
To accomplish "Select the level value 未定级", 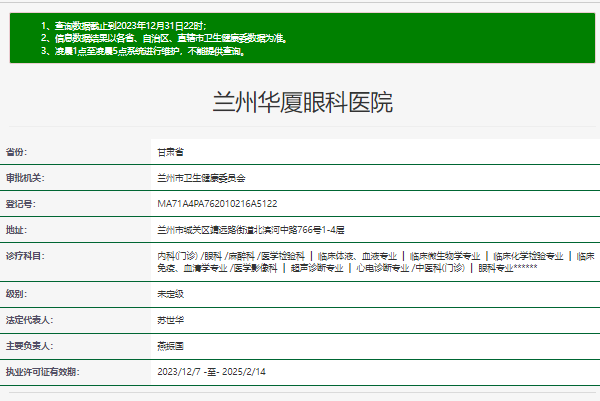I will click(171, 294).
